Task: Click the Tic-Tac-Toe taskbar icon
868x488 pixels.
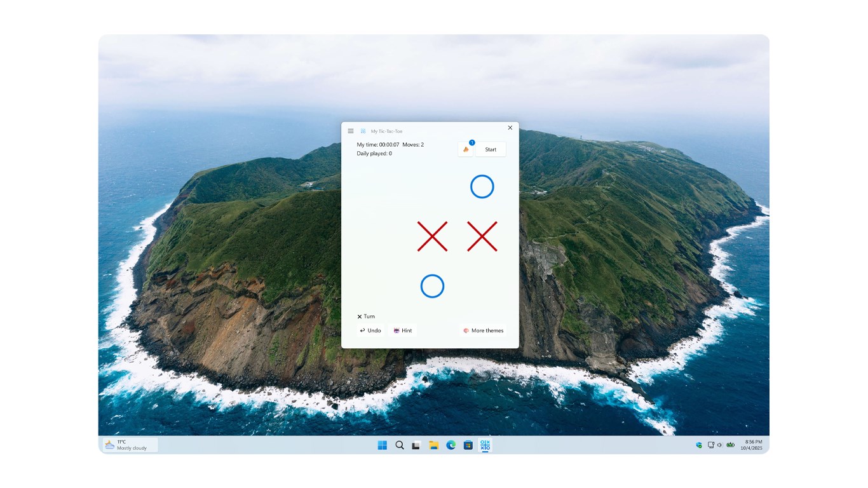Action: [485, 445]
